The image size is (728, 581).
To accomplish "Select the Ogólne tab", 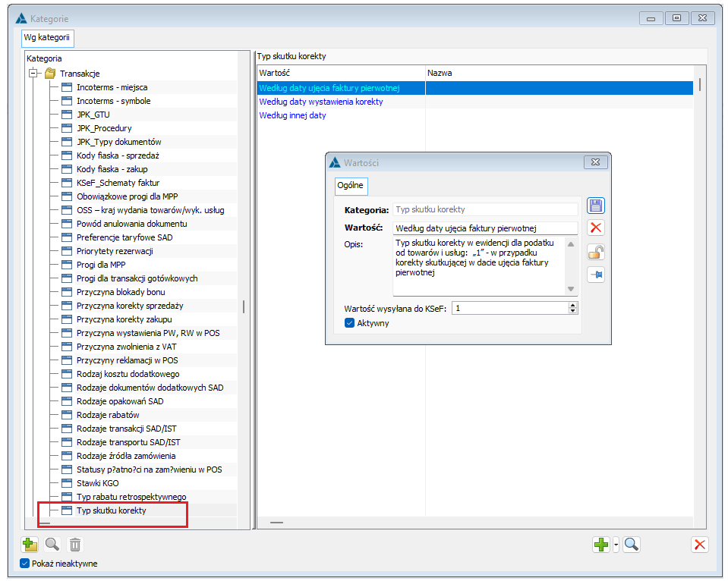I will pos(351,185).
